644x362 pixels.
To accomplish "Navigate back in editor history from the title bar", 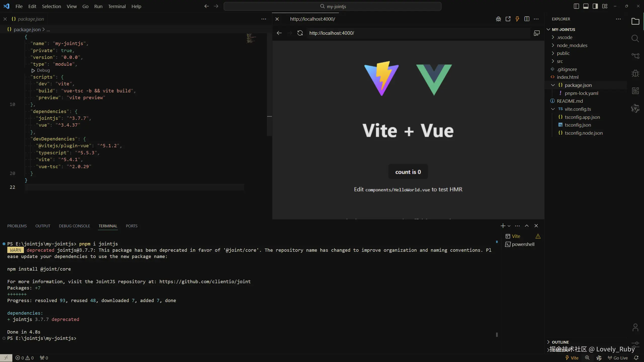I will [x=207, y=6].
